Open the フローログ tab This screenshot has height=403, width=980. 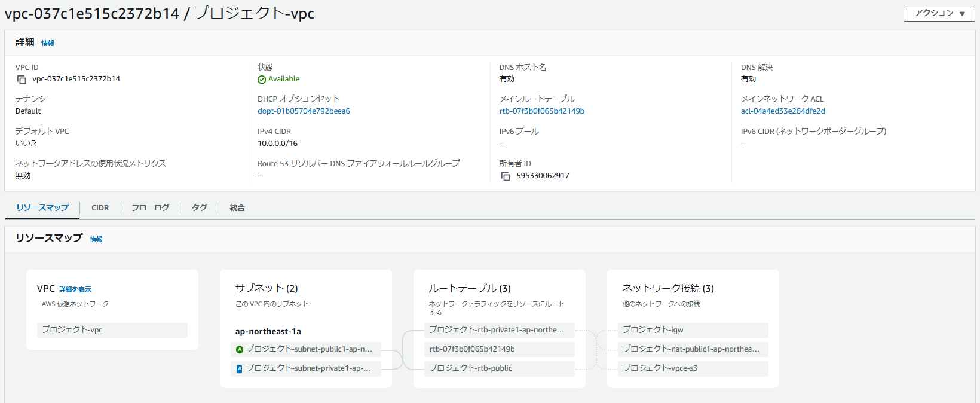(150, 207)
